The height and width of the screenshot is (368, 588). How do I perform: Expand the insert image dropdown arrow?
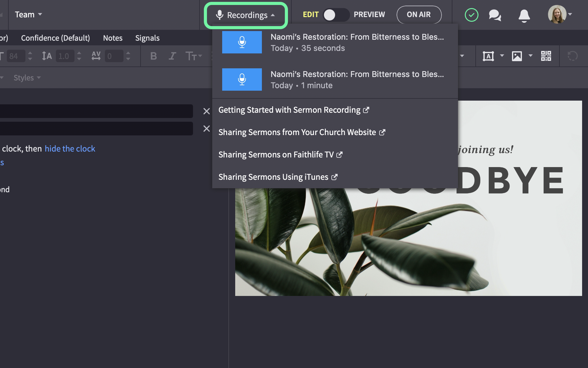(x=530, y=56)
